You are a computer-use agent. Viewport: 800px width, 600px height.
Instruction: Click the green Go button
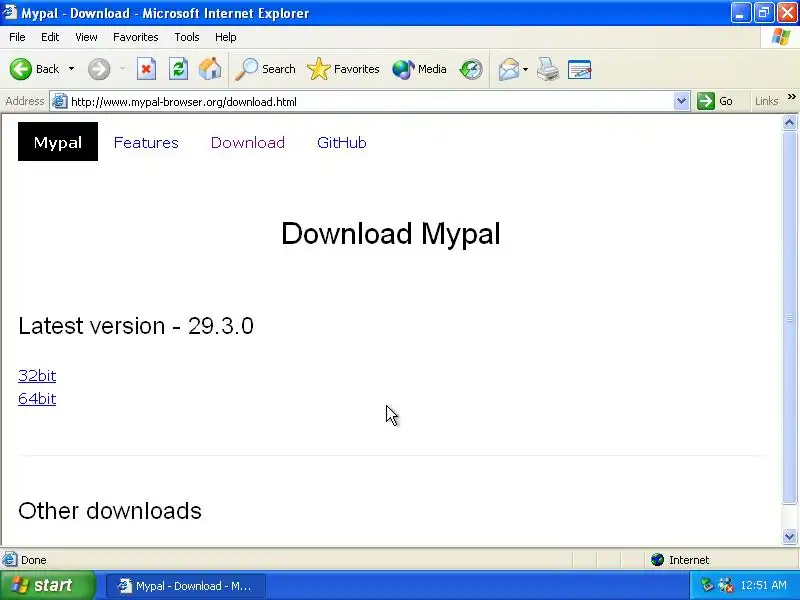click(x=715, y=101)
